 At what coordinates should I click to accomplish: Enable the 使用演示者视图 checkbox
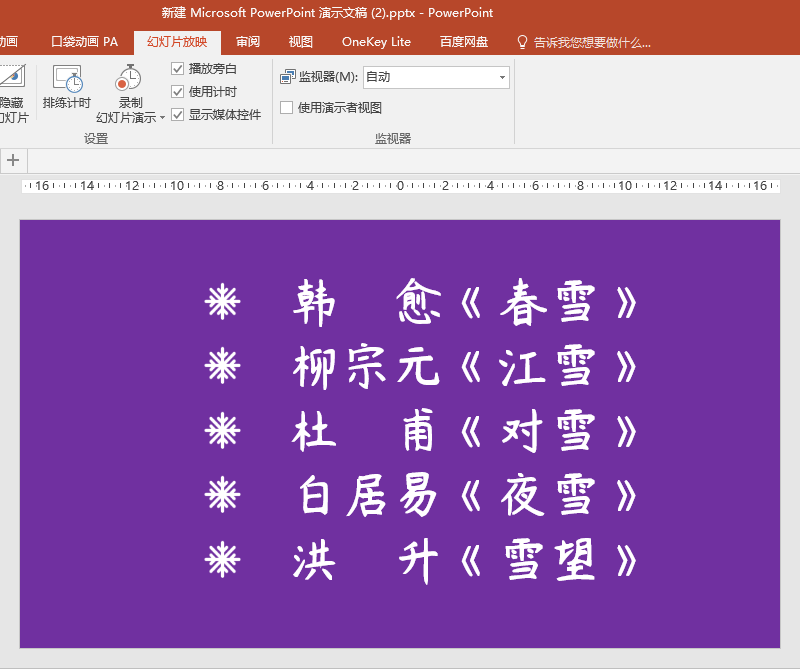point(286,107)
